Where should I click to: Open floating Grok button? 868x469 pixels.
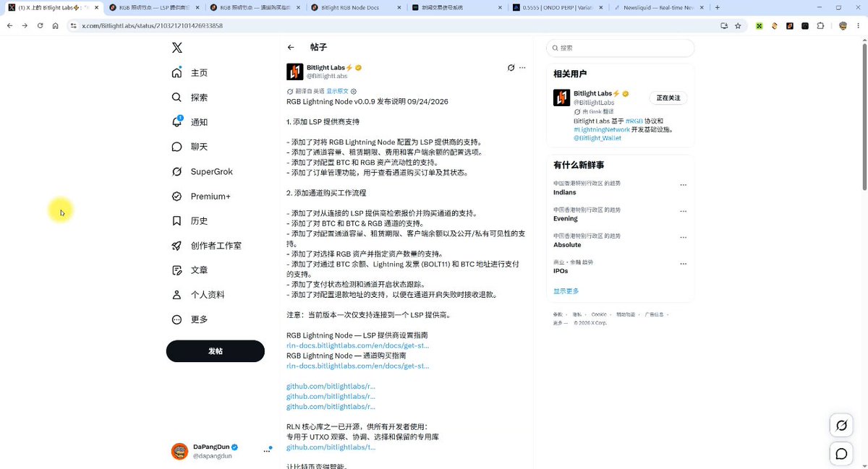pos(841,426)
